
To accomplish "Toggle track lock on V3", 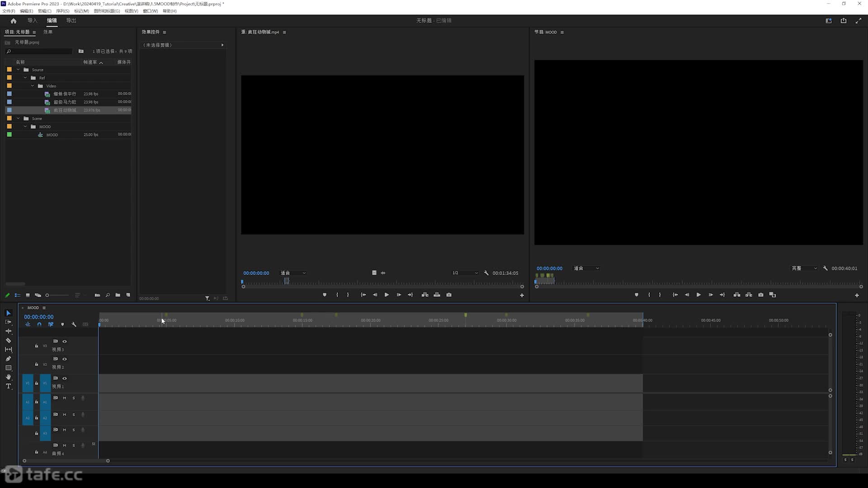I will pyautogui.click(x=37, y=346).
